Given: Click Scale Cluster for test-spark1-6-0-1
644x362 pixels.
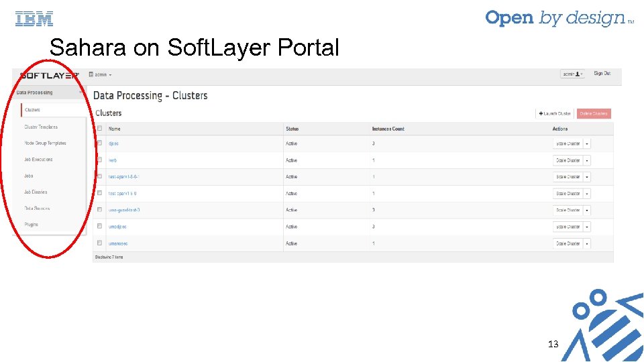Looking at the screenshot, I should 568,177.
